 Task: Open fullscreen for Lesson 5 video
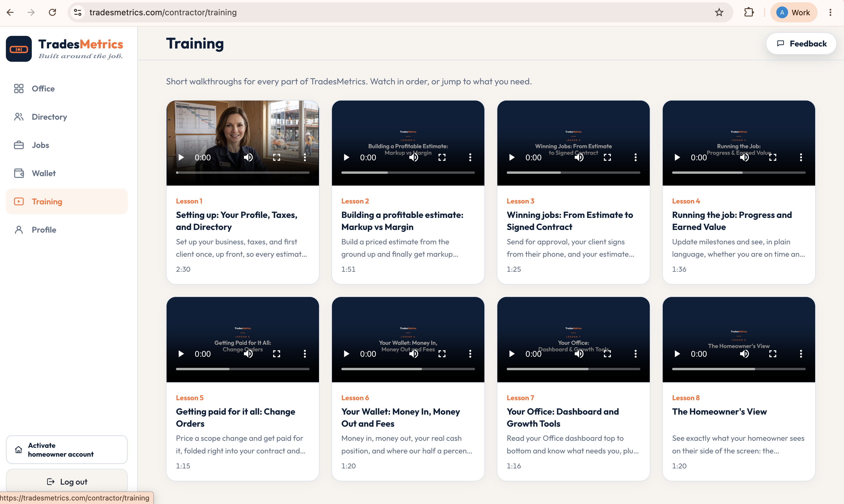277,354
